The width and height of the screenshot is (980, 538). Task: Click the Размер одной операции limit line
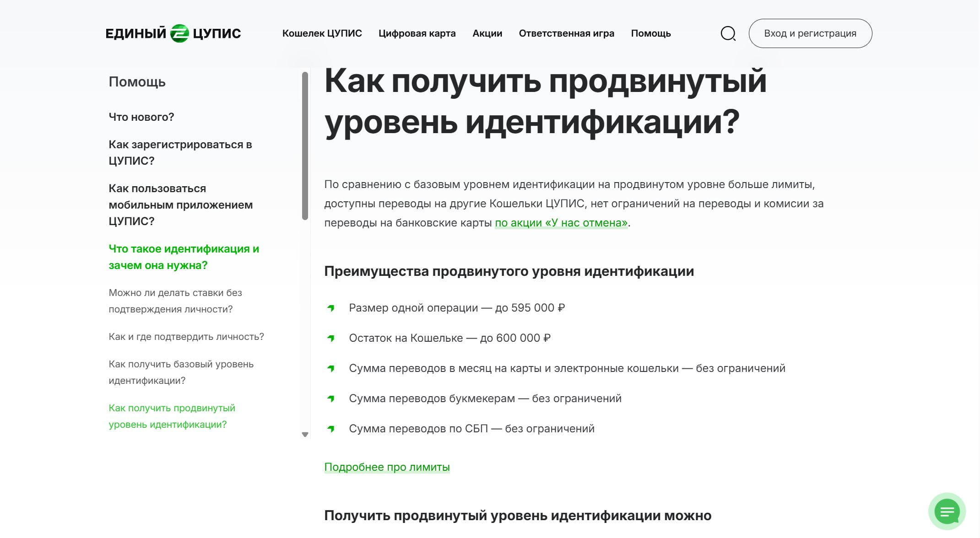pyautogui.click(x=456, y=308)
